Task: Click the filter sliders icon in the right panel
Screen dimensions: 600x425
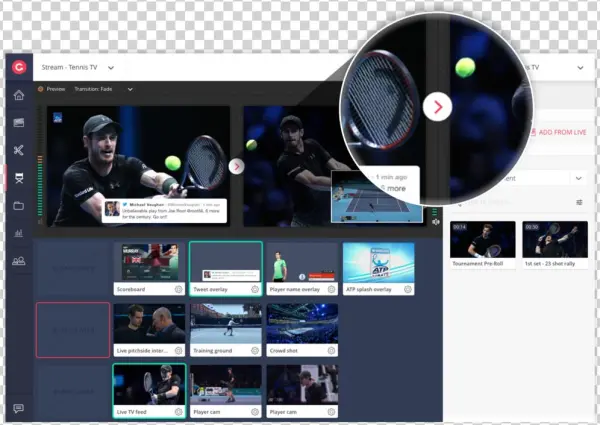Action: point(579,202)
